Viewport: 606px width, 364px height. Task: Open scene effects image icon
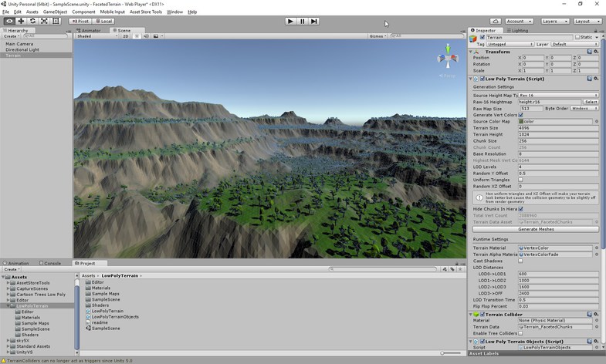coord(156,36)
